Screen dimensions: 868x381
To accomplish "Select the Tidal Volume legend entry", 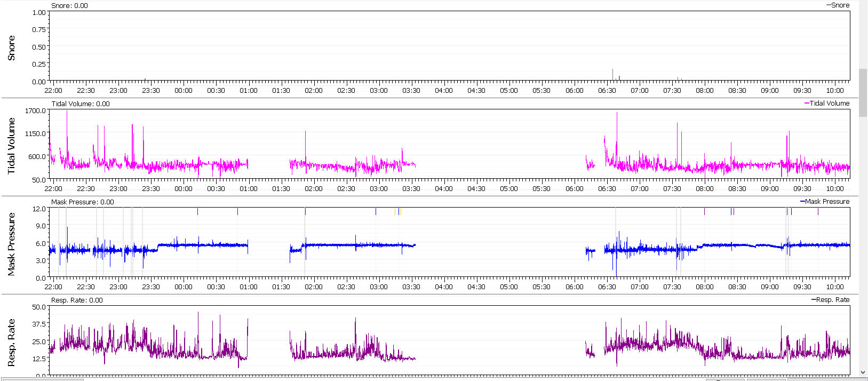I will (827, 103).
